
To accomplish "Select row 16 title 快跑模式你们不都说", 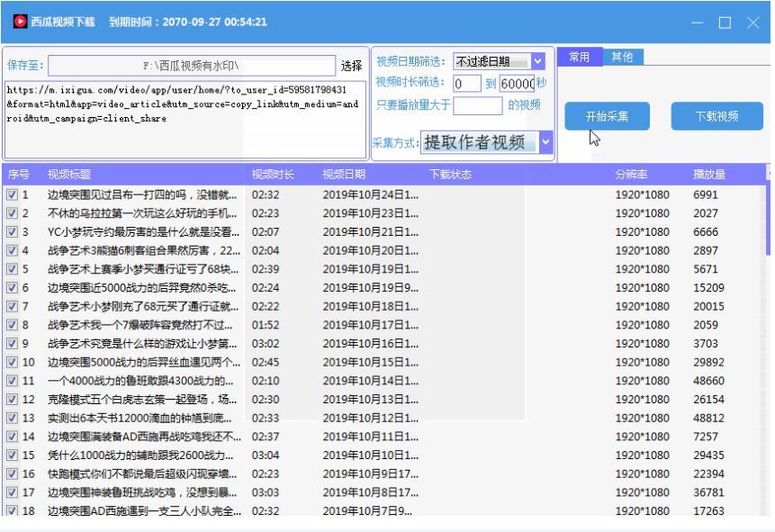I will click(x=142, y=474).
